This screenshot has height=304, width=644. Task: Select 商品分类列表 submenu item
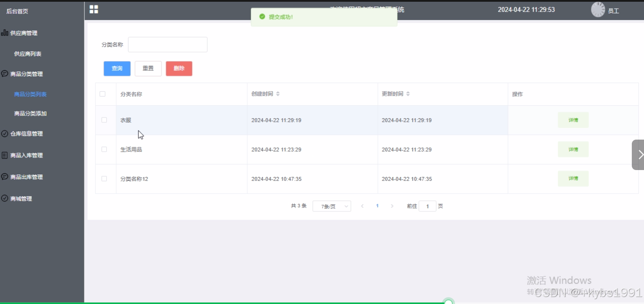[x=30, y=94]
